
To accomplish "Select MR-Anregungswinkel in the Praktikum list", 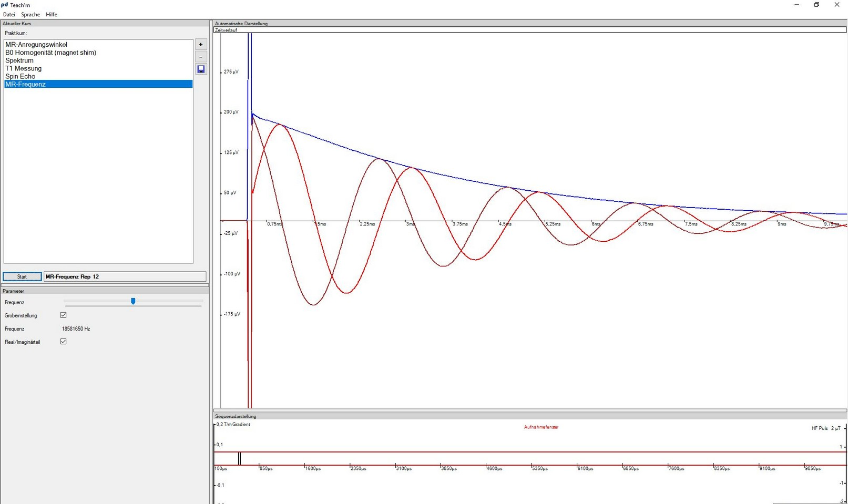I will pos(98,45).
